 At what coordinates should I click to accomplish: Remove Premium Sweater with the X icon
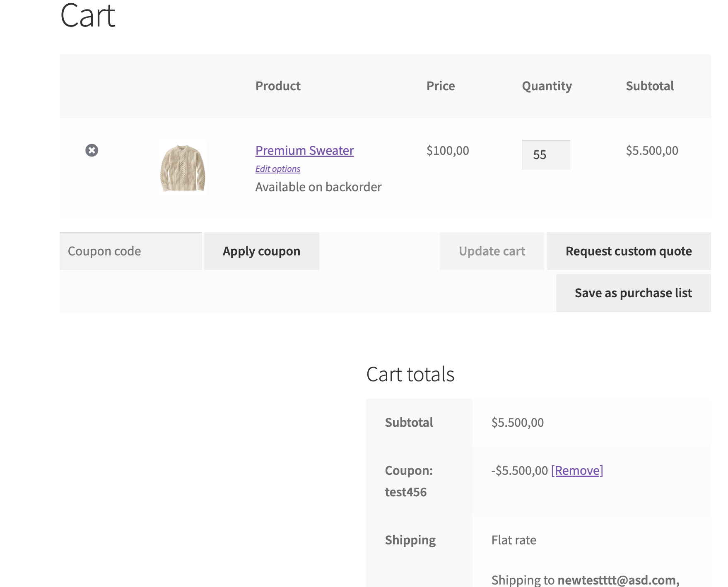92,150
